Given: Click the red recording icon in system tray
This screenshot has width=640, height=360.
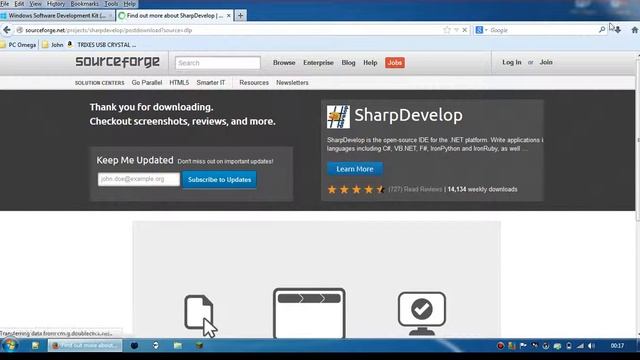Looking at the screenshot, I should click(500, 346).
